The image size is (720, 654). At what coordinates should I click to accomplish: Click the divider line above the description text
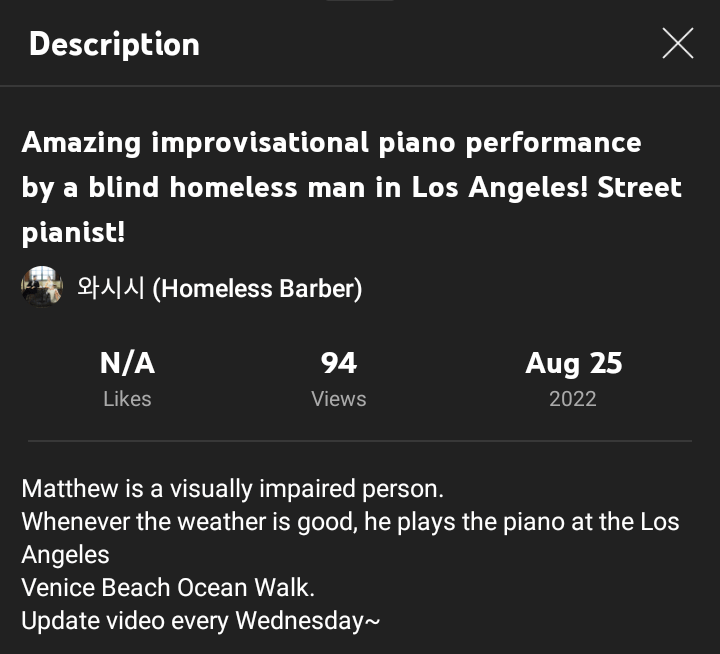point(359,440)
